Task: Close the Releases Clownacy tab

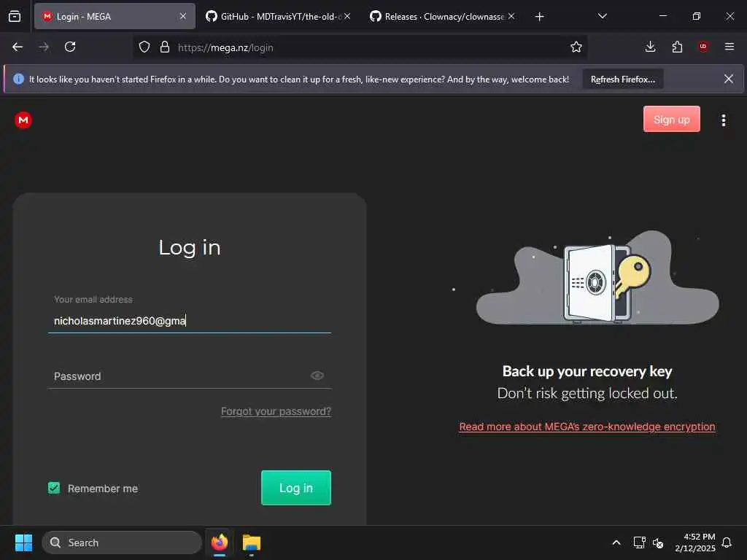Action: point(511,17)
